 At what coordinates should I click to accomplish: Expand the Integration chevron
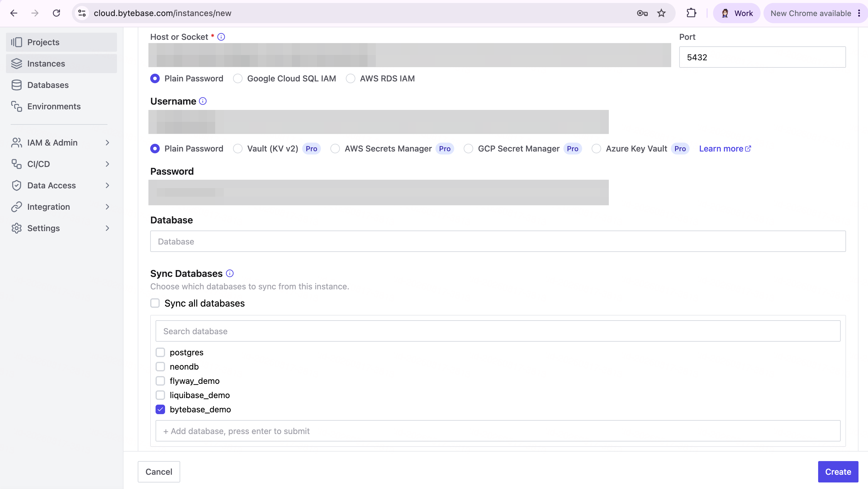pos(107,207)
